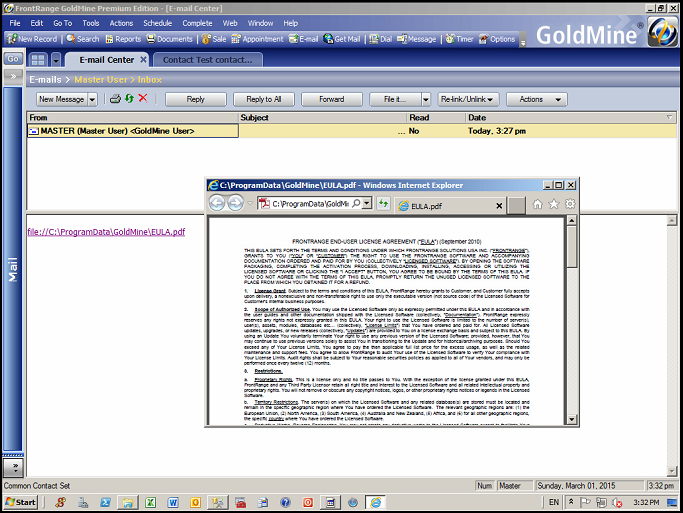Open Documents toolbar item

[169, 39]
